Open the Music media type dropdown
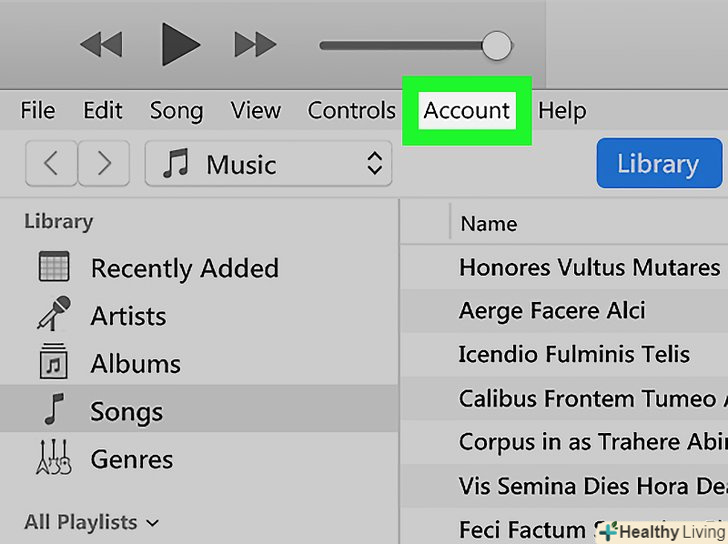 (268, 164)
